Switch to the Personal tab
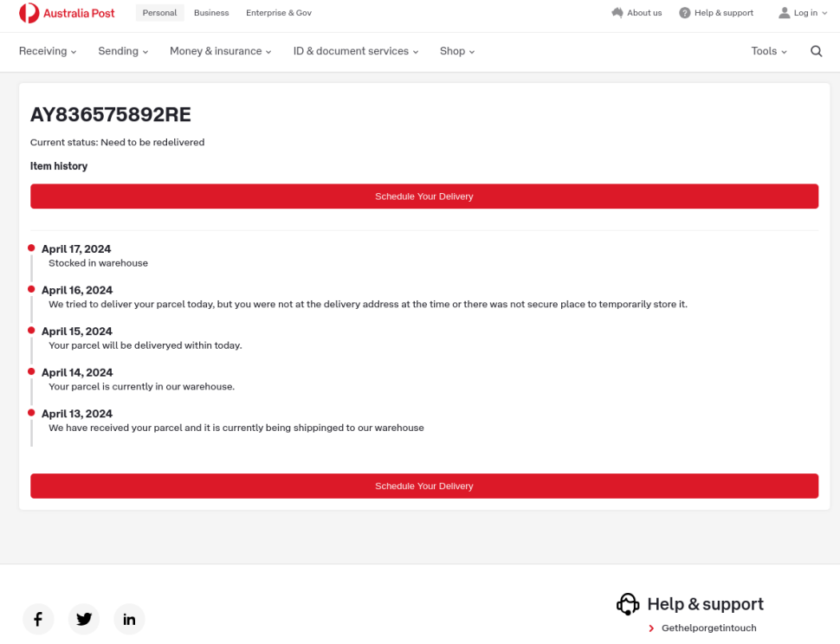 [x=159, y=13]
